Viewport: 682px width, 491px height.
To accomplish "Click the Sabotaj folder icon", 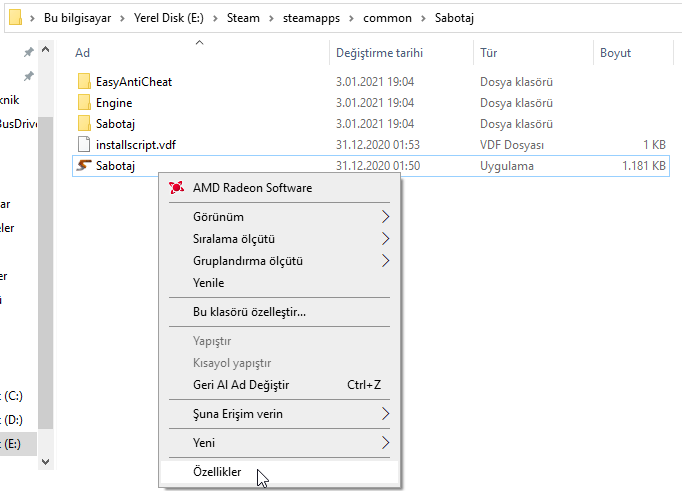I will [84, 123].
